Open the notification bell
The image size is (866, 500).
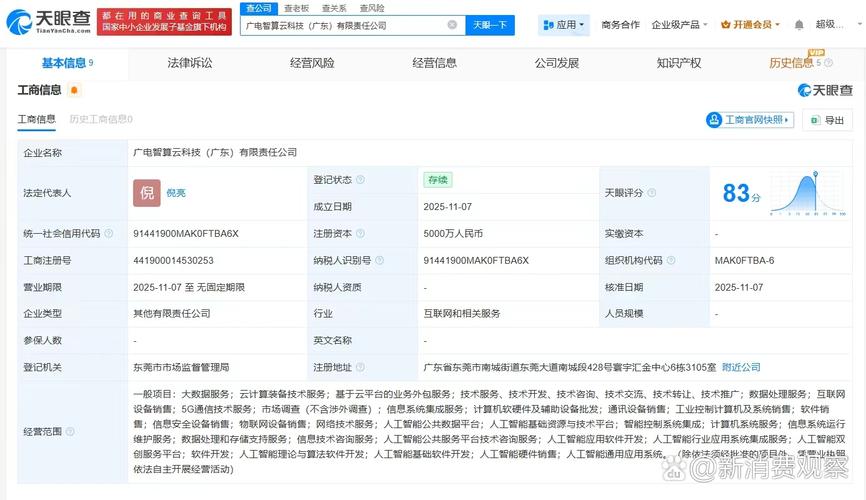click(x=799, y=25)
